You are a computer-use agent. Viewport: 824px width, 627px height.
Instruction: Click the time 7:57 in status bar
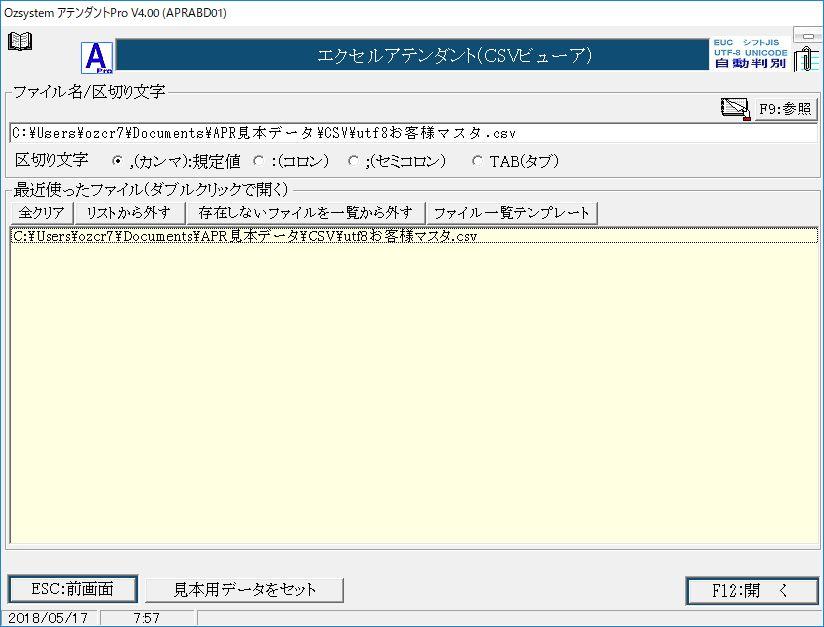(147, 618)
